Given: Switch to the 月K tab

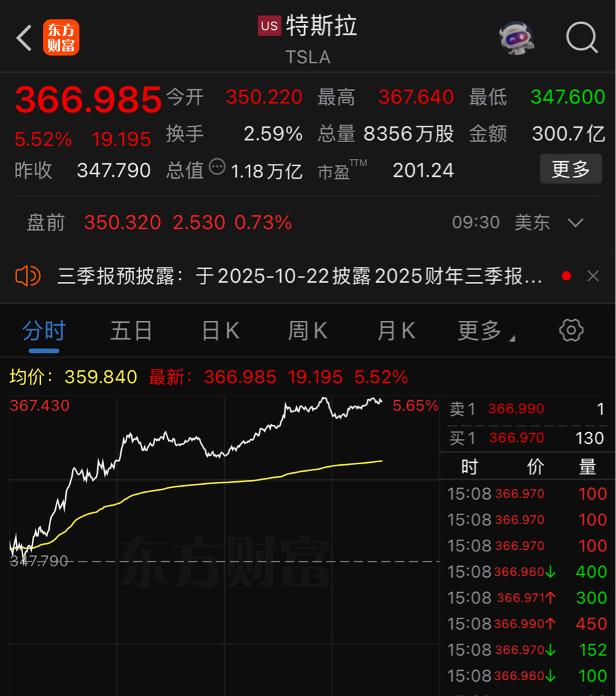Looking at the screenshot, I should [396, 331].
